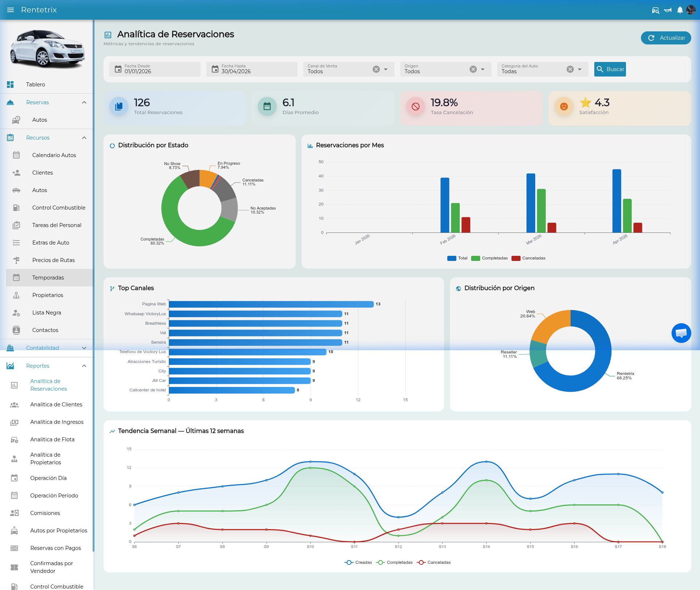Click the Tablero dashboard icon
The image size is (700, 590).
10,85
